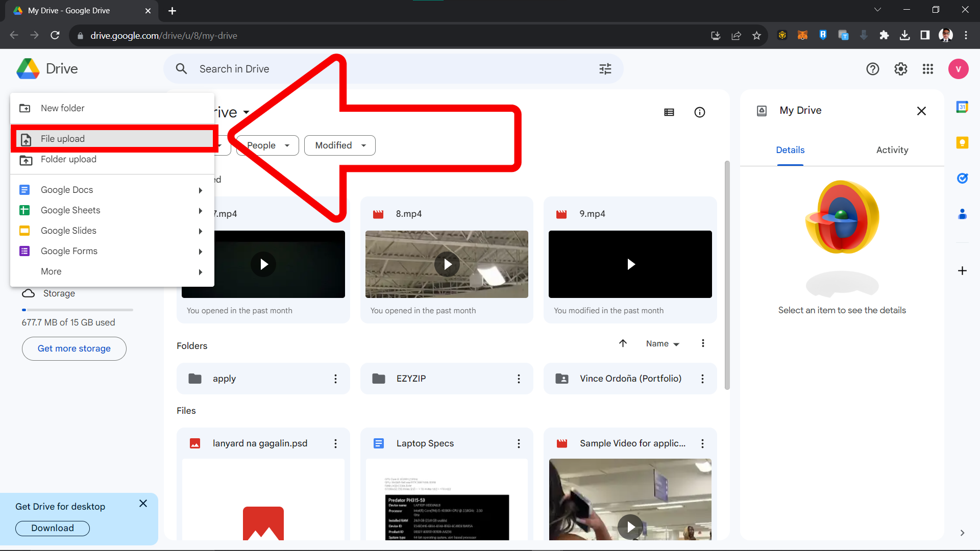Toggle the advanced search options filter

click(x=605, y=68)
